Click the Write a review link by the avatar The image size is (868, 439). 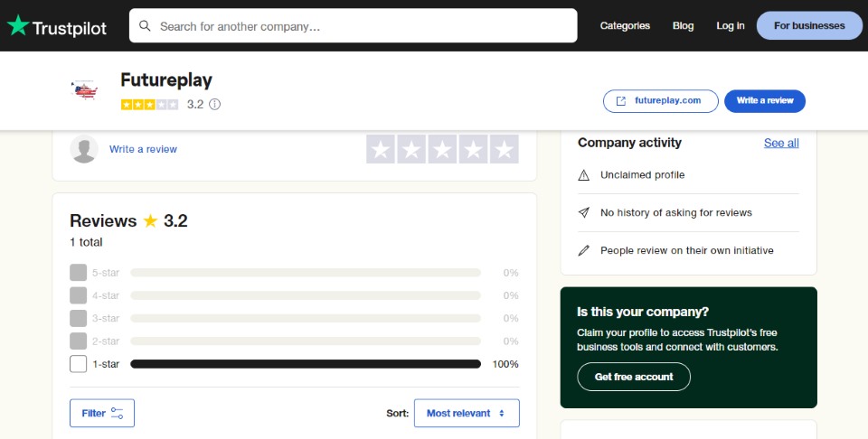(144, 149)
